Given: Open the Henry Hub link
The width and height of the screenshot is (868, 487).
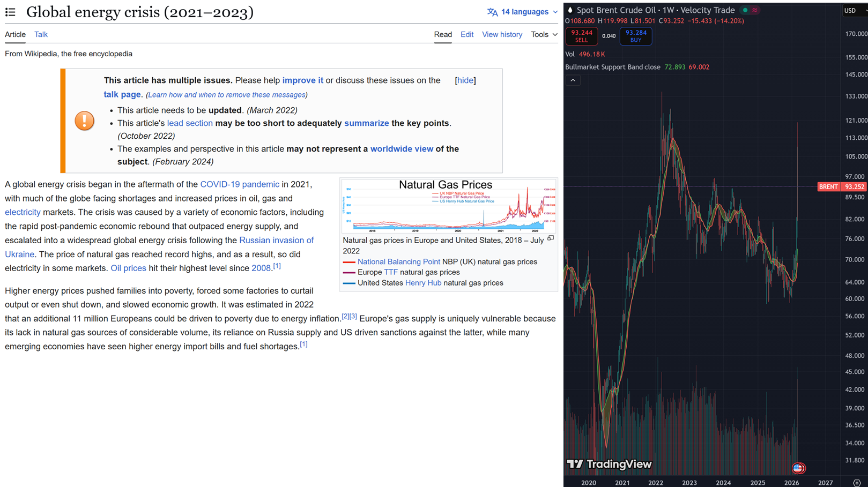Looking at the screenshot, I should coord(423,283).
